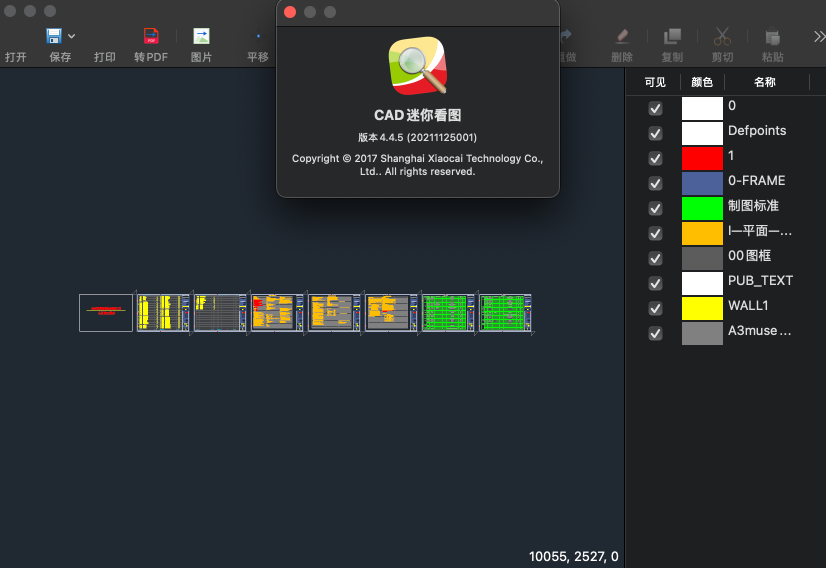Click the Copy (复制) icon
Screen dimensions: 826x568
pos(672,36)
